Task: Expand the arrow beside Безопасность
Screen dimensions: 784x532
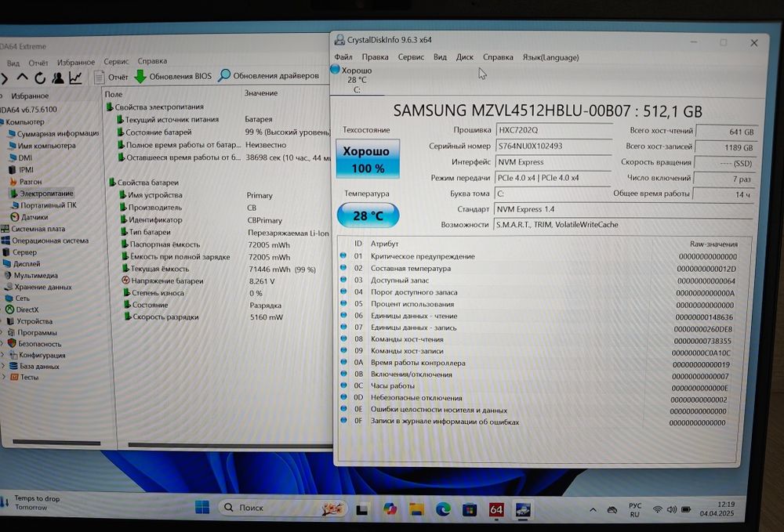Action: (x=3, y=344)
